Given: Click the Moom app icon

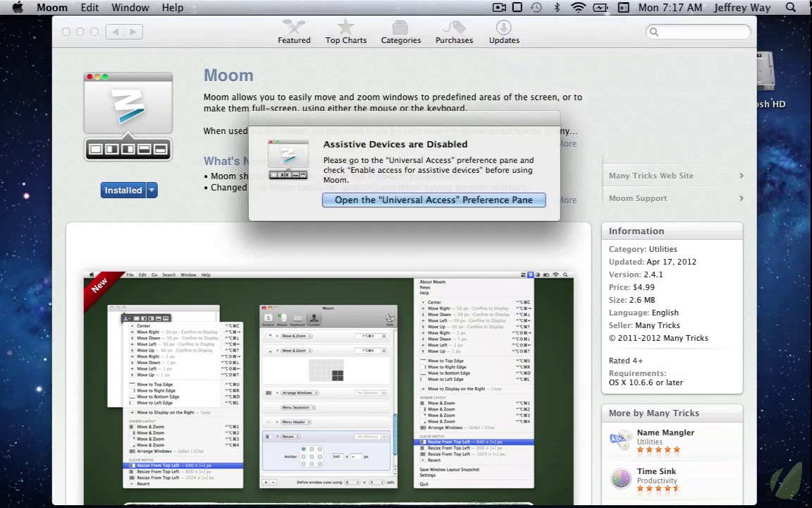Looking at the screenshot, I should pyautogui.click(x=128, y=116).
